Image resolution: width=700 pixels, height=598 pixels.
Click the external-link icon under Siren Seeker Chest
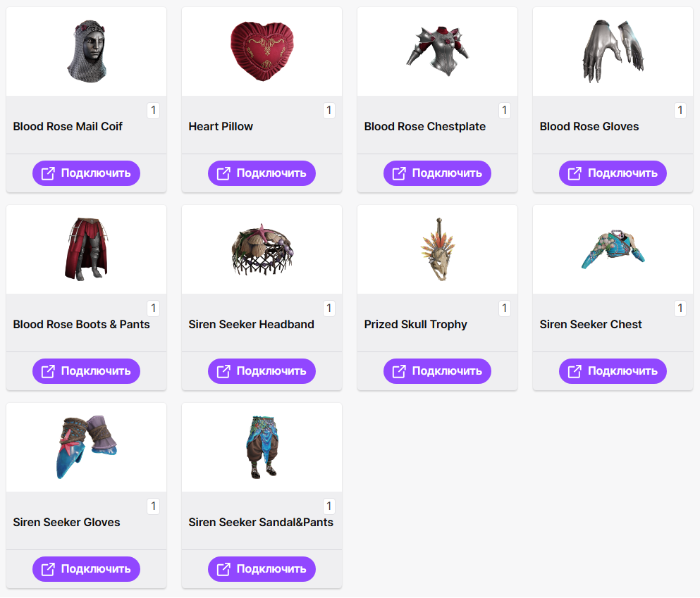pyautogui.click(x=575, y=371)
